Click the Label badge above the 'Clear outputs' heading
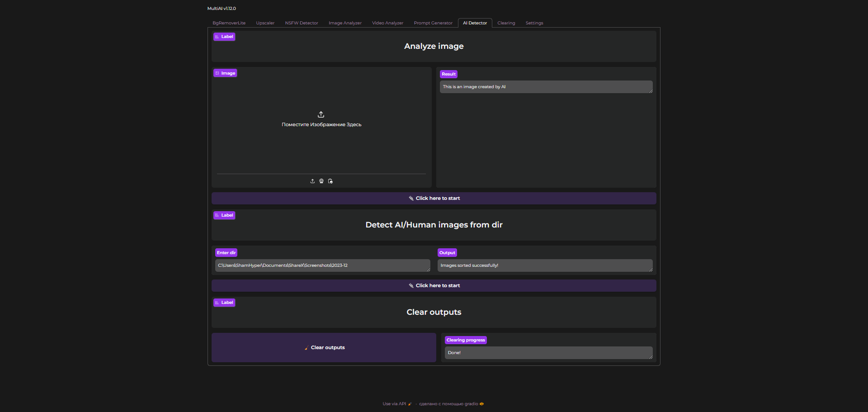Viewport: 868px width, 412px height. 224,303
